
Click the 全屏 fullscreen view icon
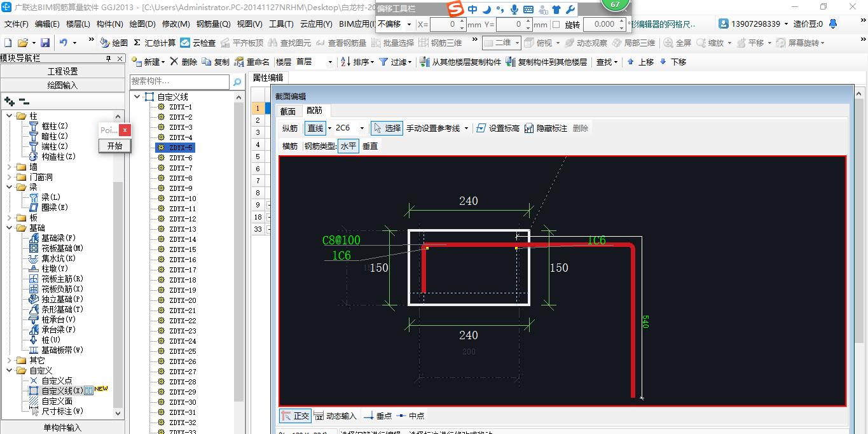click(x=677, y=43)
